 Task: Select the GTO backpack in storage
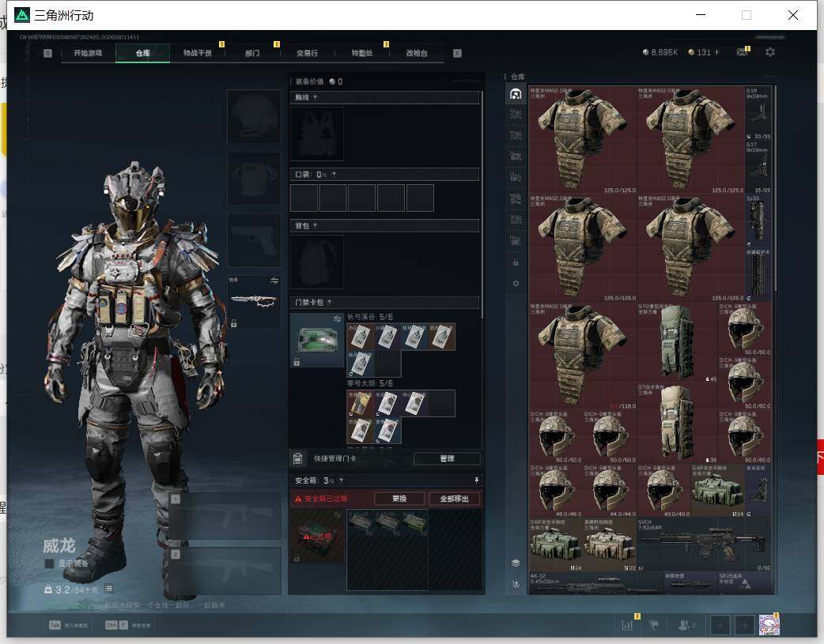(678, 342)
